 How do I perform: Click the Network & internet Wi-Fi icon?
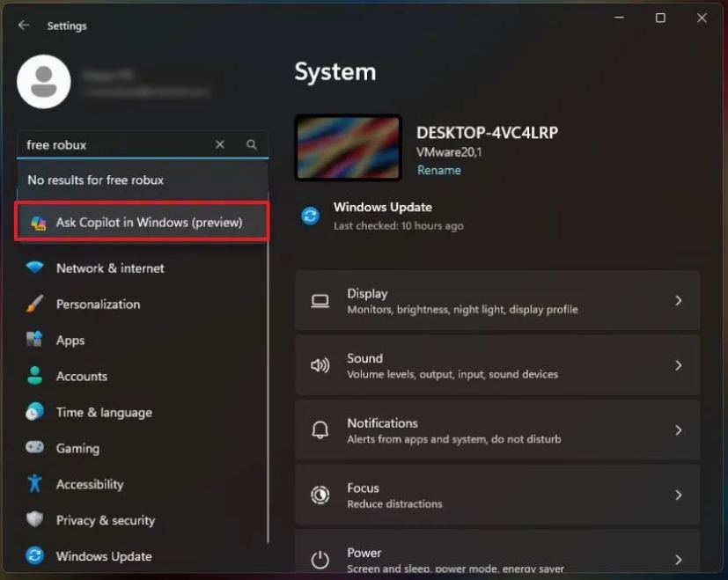(35, 268)
